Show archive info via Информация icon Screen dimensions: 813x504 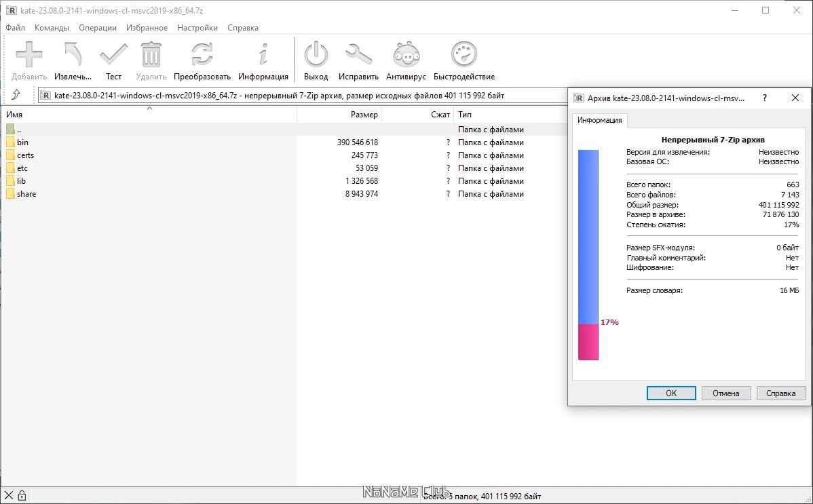[x=263, y=54]
